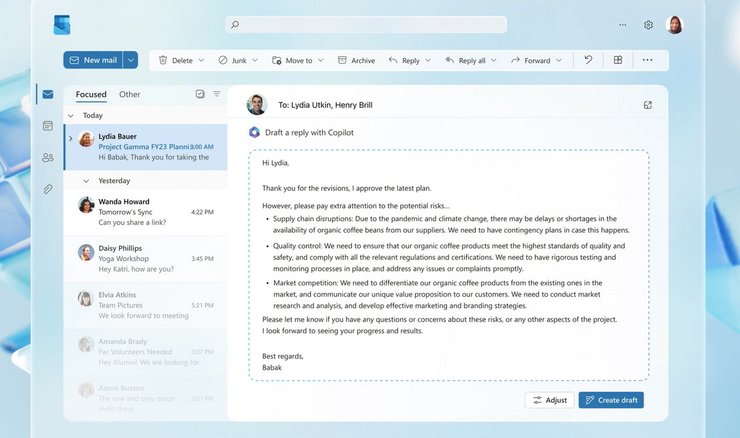Click the Junk icon
Image resolution: width=740 pixels, height=438 pixels.
click(x=223, y=60)
